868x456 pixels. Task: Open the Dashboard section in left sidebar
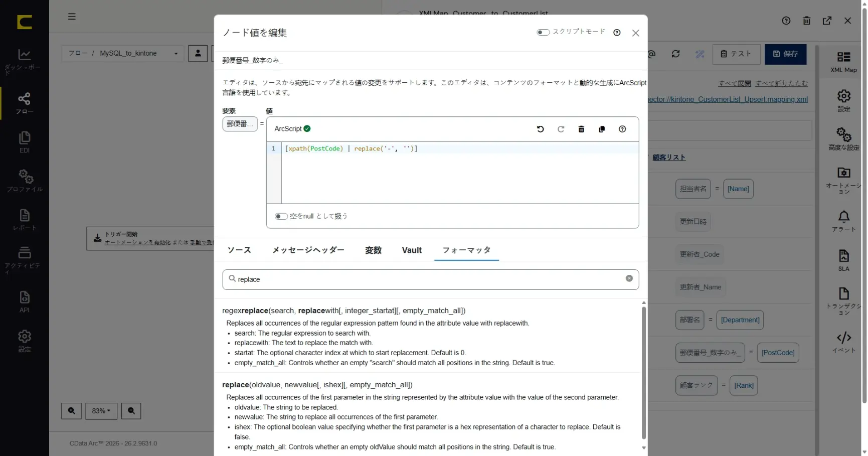click(x=24, y=62)
